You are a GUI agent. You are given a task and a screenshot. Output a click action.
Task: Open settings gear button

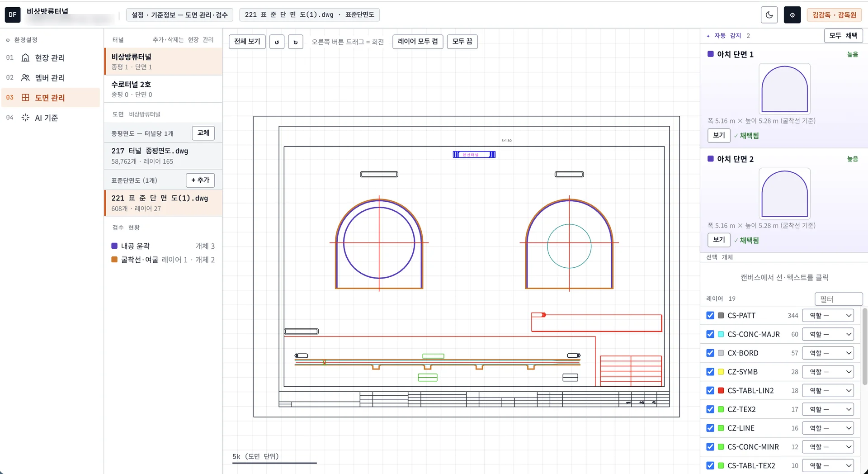point(792,15)
